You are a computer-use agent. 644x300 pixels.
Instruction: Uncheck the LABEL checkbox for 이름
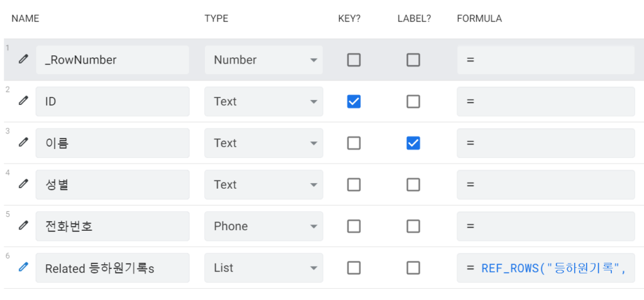(x=413, y=143)
